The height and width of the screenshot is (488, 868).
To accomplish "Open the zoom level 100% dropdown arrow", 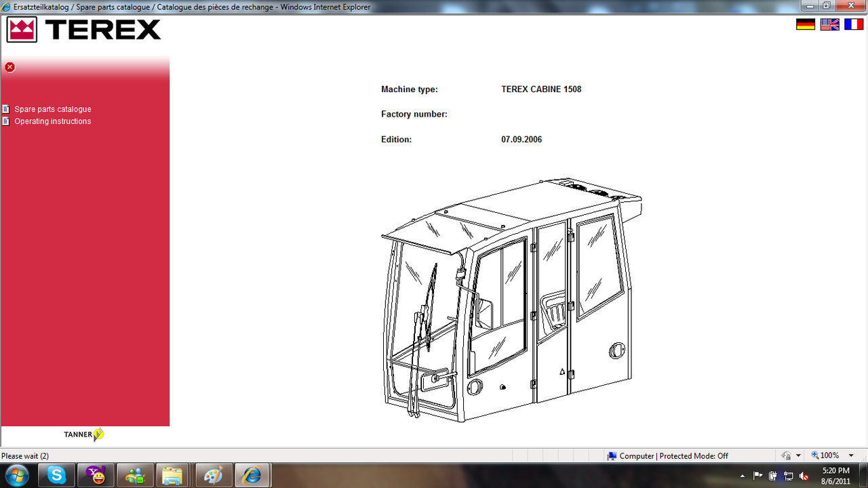I will point(851,456).
